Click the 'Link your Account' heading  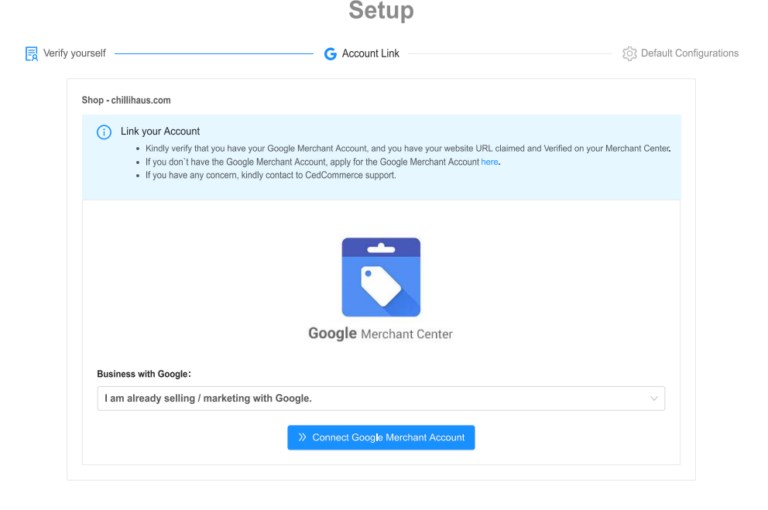160,131
